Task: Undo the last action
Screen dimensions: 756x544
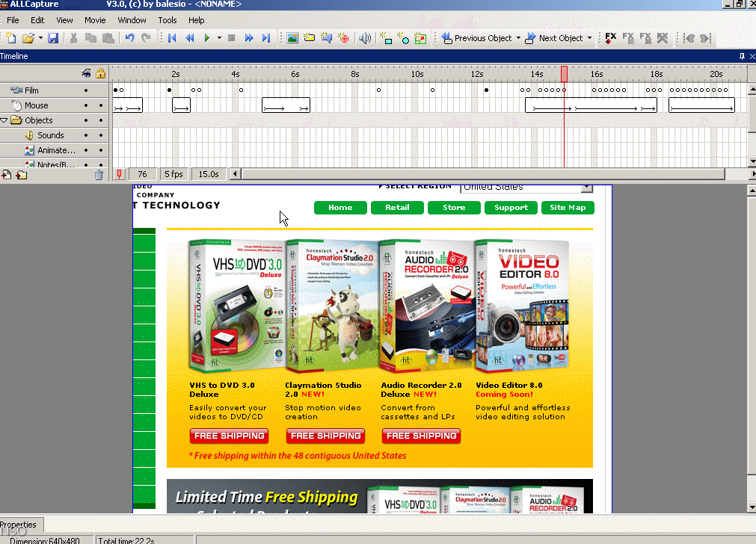Action: (129, 38)
